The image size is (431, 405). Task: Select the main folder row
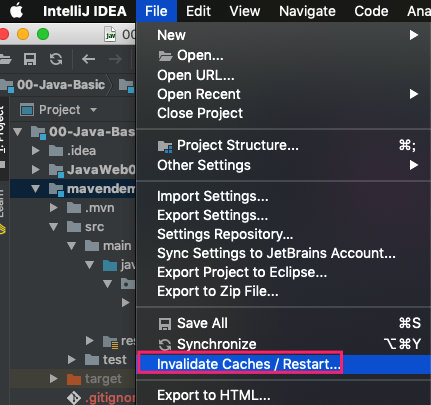[73, 246]
